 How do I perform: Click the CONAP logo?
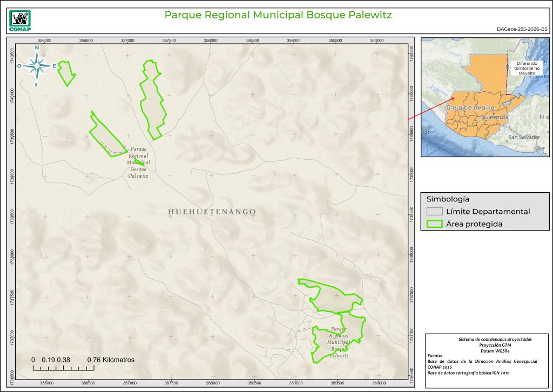tap(21, 19)
